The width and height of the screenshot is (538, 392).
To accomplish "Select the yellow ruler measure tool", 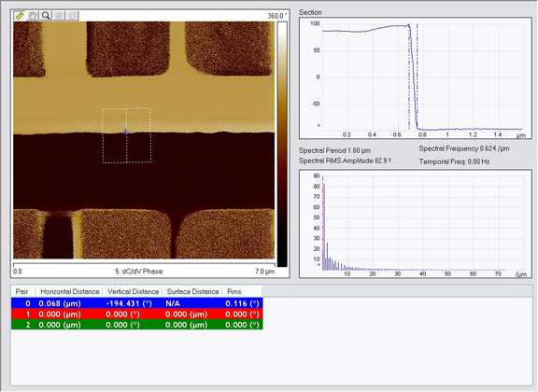I will (20, 16).
